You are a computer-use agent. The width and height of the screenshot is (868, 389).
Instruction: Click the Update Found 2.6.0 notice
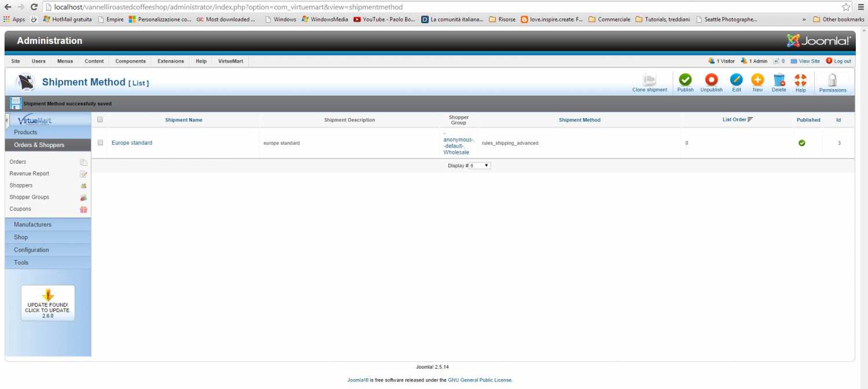coord(48,303)
